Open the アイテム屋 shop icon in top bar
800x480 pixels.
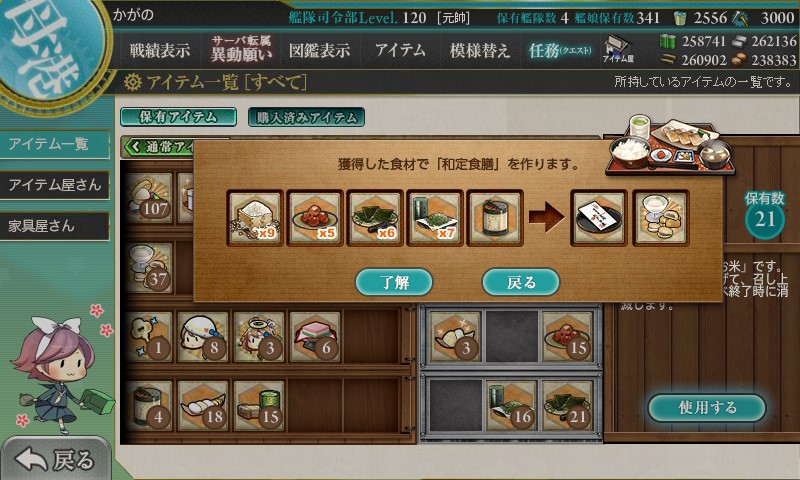coord(618,49)
